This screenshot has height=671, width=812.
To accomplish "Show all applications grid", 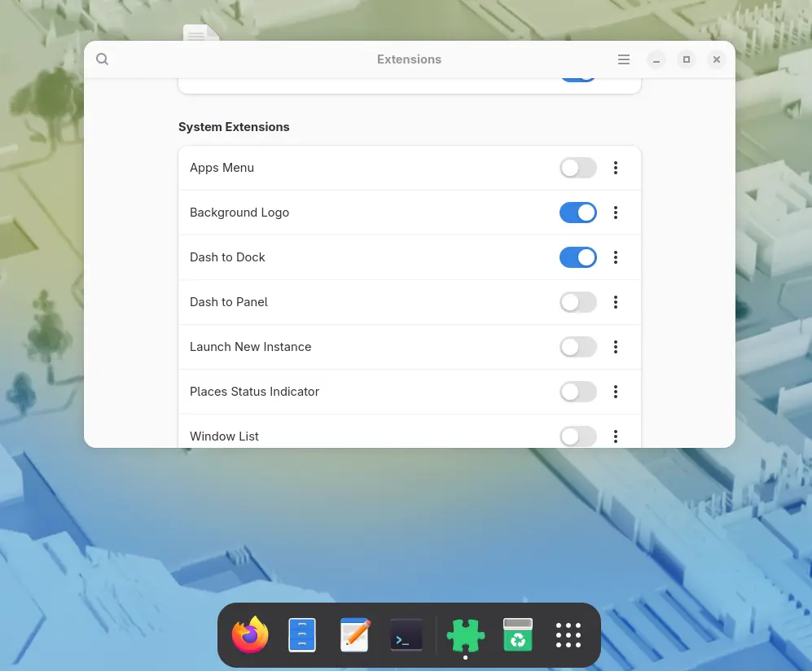I will point(568,635).
